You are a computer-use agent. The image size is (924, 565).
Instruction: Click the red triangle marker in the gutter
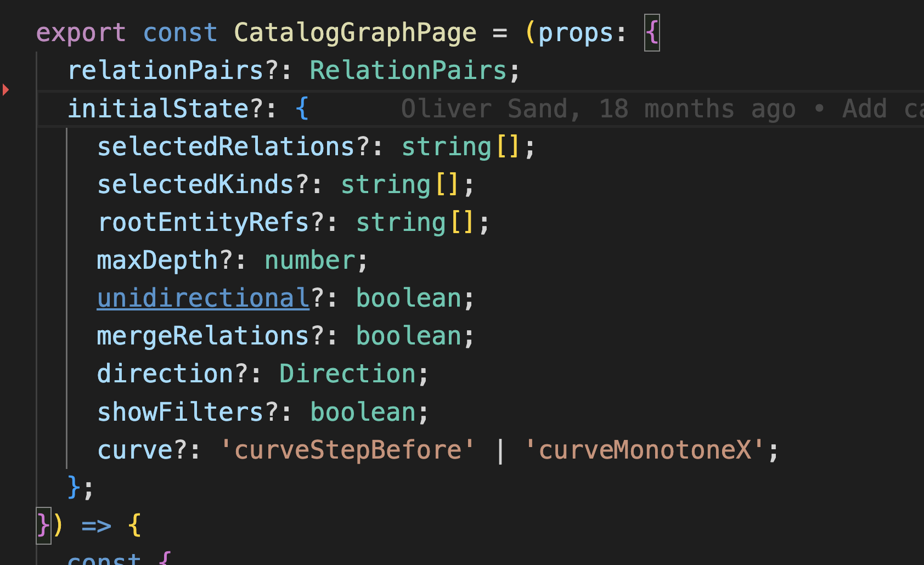click(5, 90)
